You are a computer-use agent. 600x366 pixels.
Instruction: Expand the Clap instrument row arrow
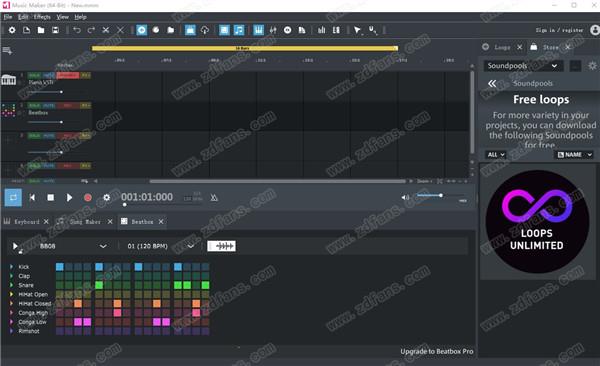[x=11, y=276]
